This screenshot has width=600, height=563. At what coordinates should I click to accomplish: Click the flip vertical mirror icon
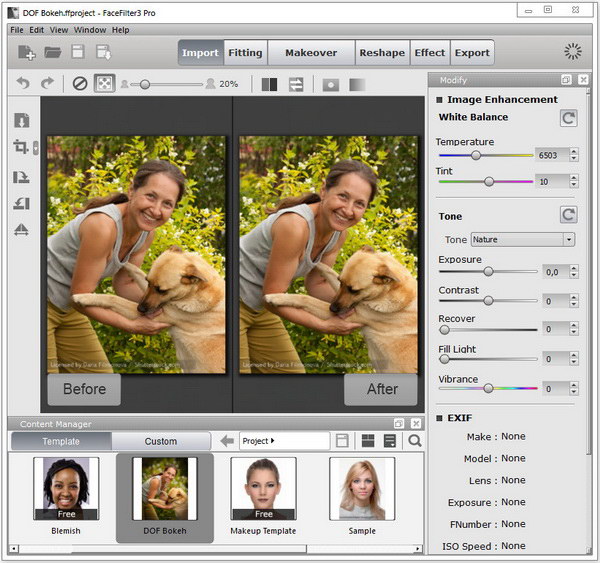point(21,230)
